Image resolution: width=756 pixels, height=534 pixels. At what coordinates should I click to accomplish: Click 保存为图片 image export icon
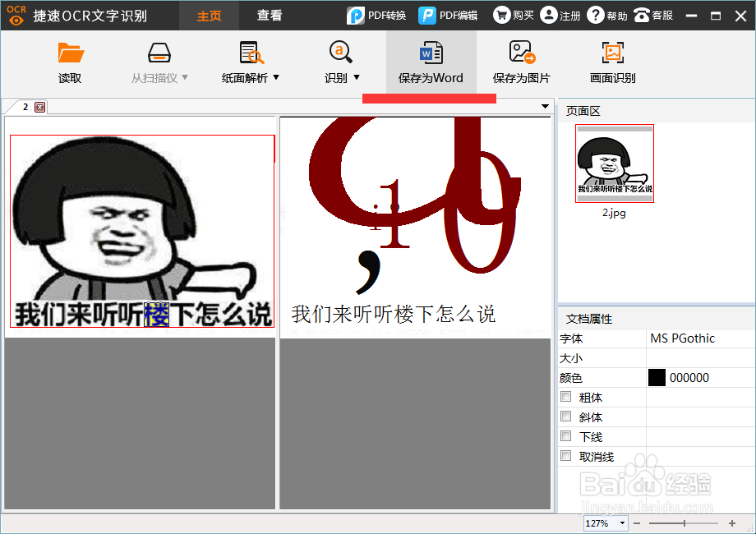point(522,52)
